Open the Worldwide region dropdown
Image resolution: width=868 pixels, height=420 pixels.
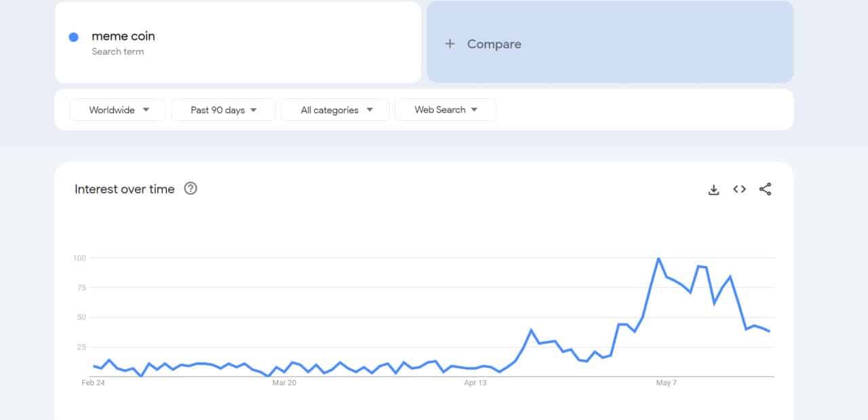[118, 110]
